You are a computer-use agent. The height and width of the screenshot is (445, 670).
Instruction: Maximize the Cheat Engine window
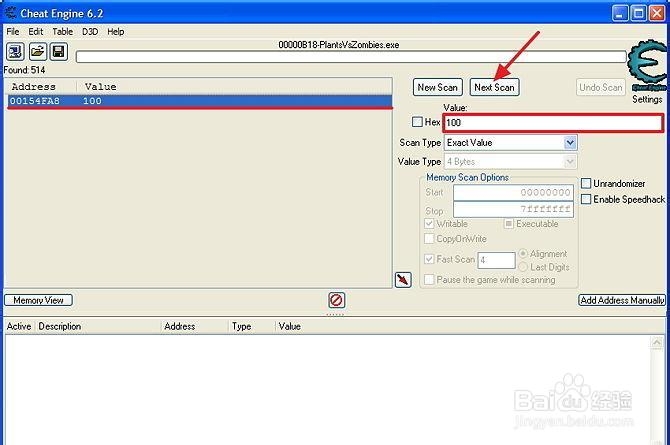coord(639,13)
